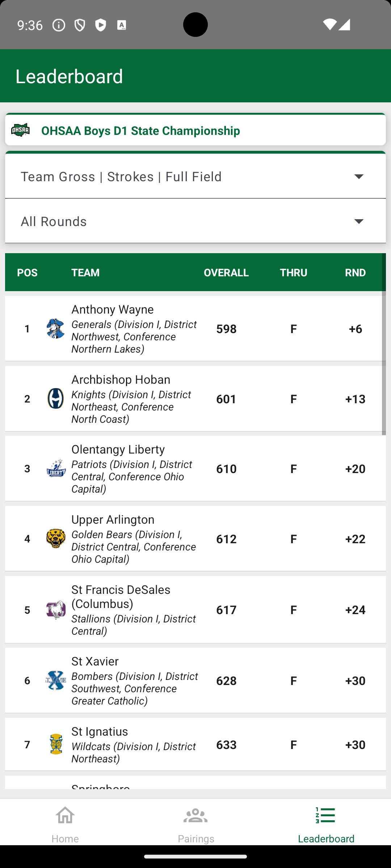Tap the St Francis DeSales Stallions logo

[56, 610]
